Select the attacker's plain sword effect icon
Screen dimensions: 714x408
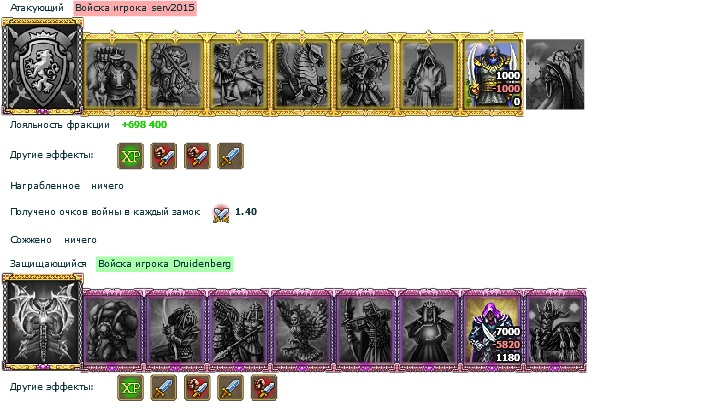(230, 156)
